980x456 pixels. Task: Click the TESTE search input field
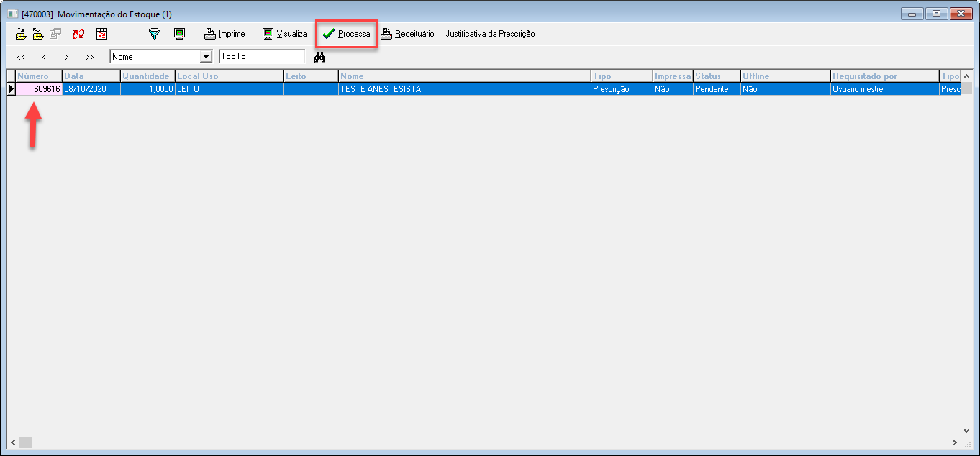262,56
